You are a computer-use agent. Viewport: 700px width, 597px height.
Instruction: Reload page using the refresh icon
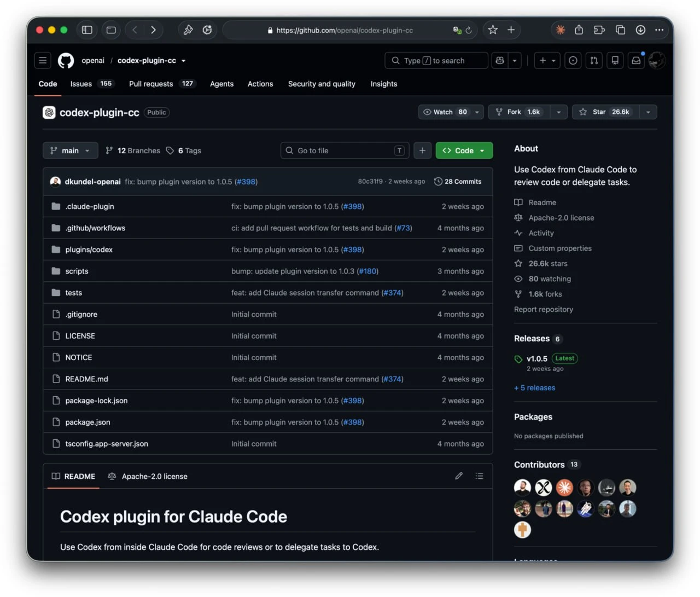[469, 30]
